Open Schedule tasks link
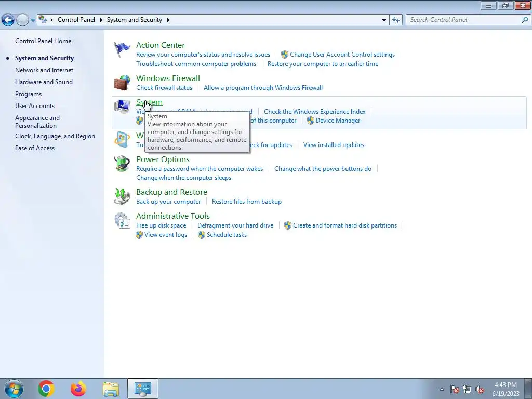532x399 pixels. [x=227, y=235]
